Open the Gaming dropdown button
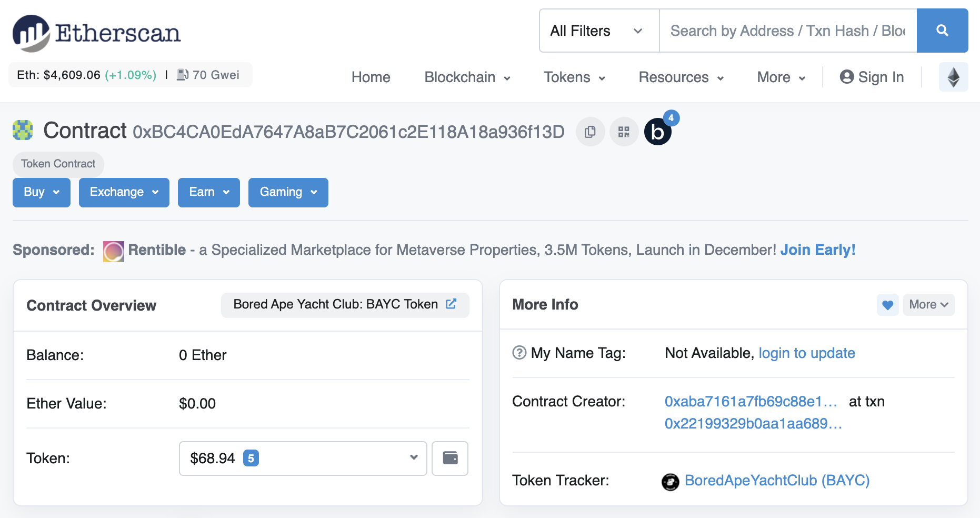This screenshot has height=518, width=980. tap(288, 192)
